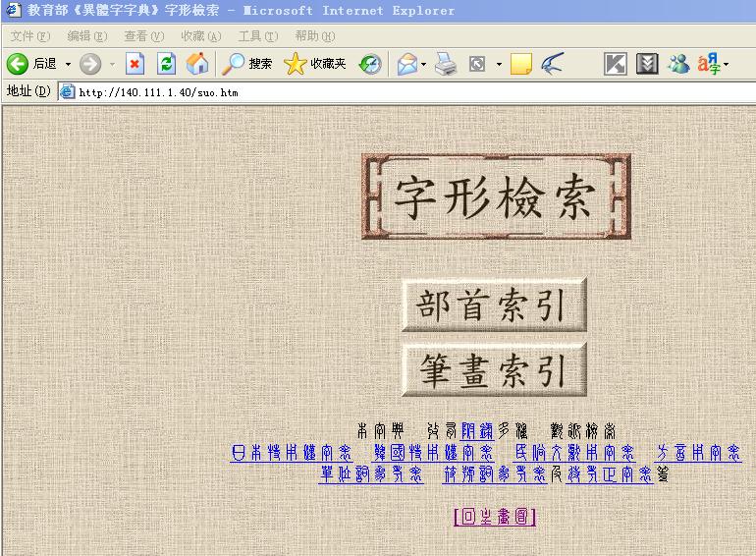Go to the browser Home page

pyautogui.click(x=197, y=64)
